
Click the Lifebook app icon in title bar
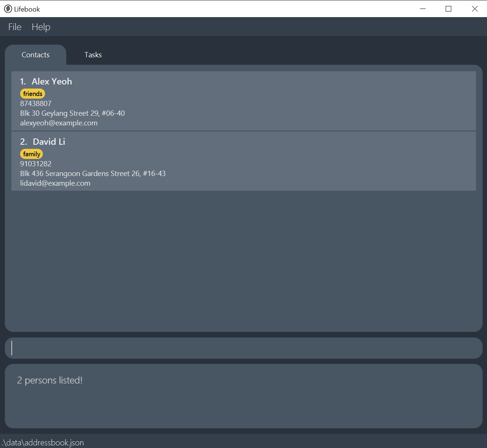[8, 9]
